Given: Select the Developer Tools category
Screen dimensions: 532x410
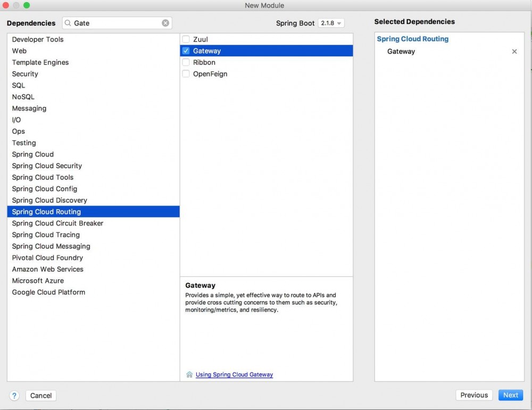Looking at the screenshot, I should (x=93, y=39).
